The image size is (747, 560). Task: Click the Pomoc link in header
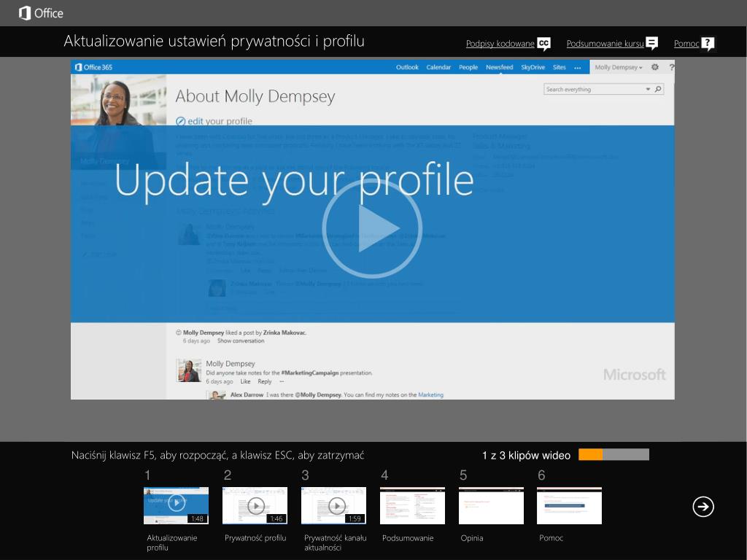click(x=686, y=44)
